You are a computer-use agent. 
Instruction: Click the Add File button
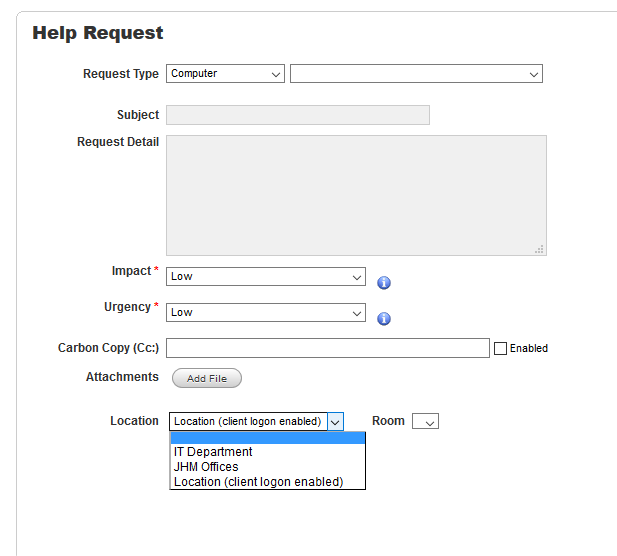click(207, 379)
